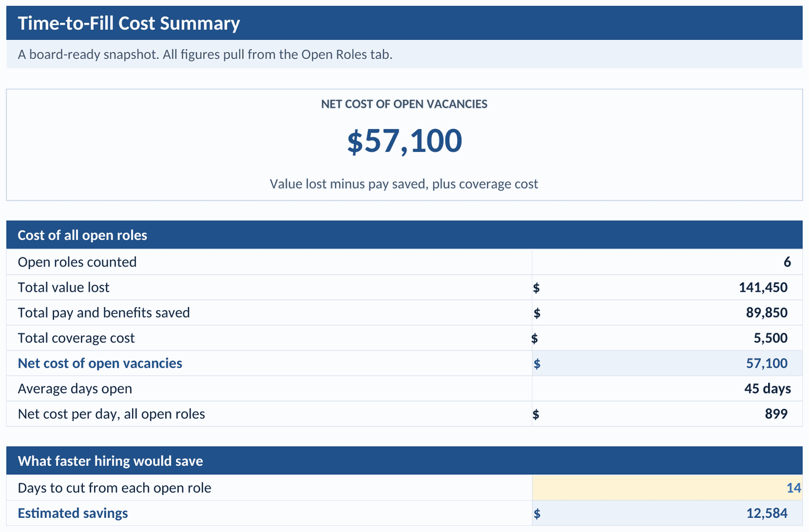Click the board-ready snapshot subtitle text
Viewport: 809px width, 532px height.
click(205, 55)
